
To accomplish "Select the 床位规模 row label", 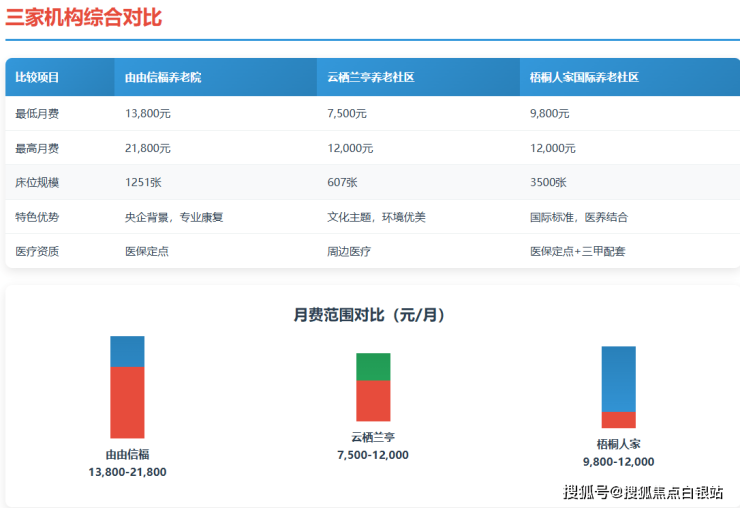I will tap(37, 183).
